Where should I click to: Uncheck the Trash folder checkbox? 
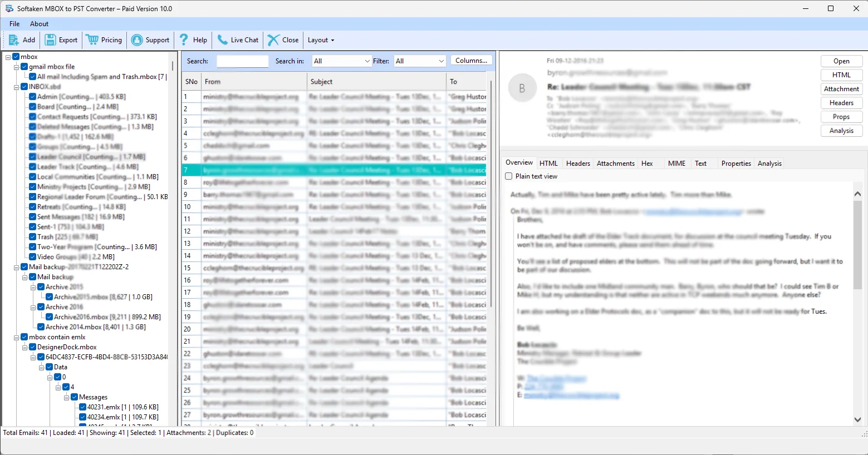pos(33,237)
